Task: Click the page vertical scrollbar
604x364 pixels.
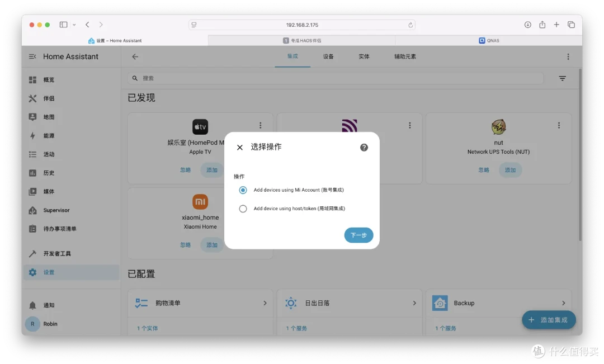Action: click(580, 155)
